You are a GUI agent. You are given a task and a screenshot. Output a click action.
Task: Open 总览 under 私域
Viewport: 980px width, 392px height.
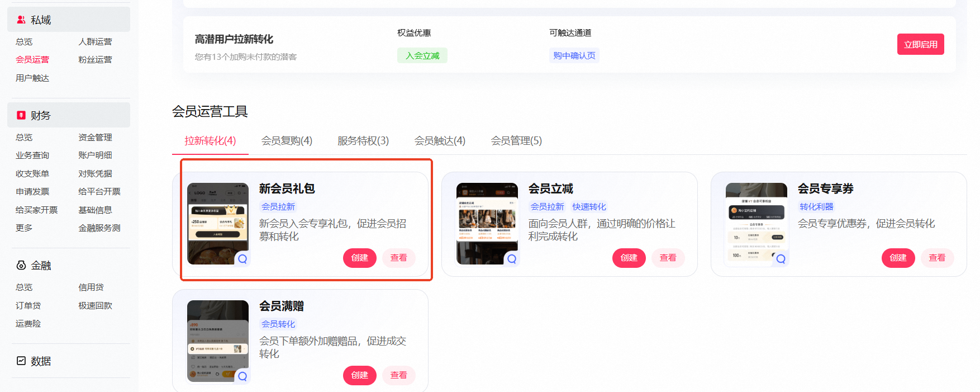(x=24, y=42)
